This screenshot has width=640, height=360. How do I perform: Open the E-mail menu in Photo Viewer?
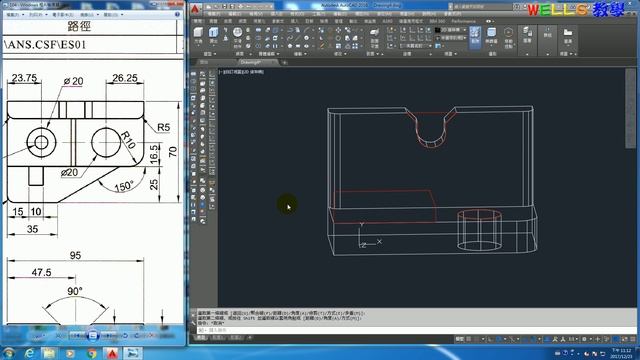coord(63,14)
